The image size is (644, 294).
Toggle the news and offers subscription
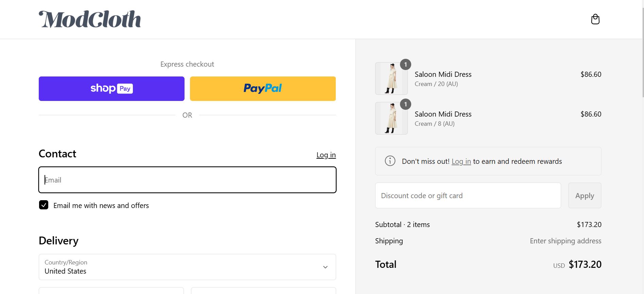coord(43,205)
